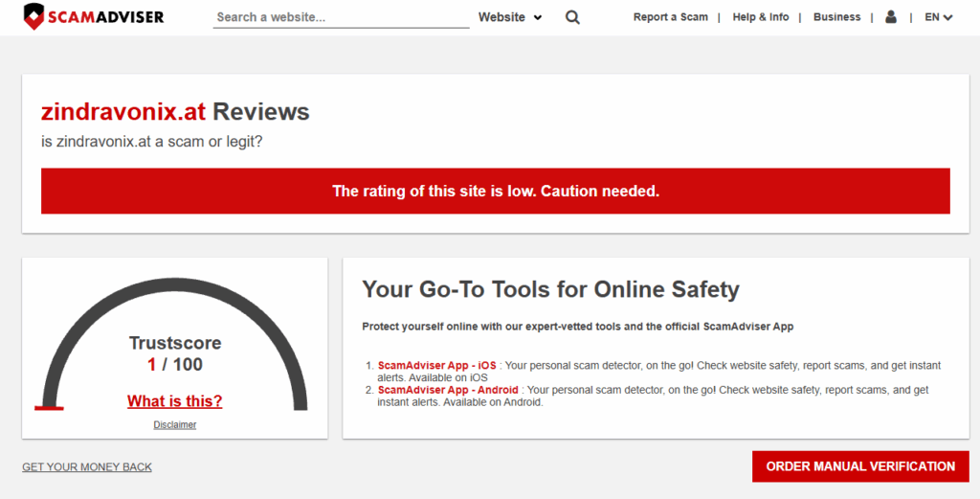Click the magnifying glass search icon
This screenshot has height=499, width=980.
pos(572,17)
